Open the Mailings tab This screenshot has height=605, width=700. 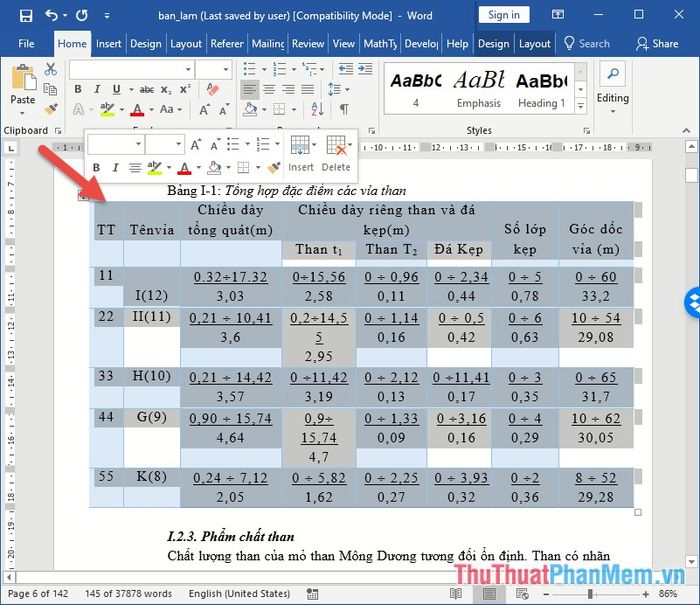[268, 44]
